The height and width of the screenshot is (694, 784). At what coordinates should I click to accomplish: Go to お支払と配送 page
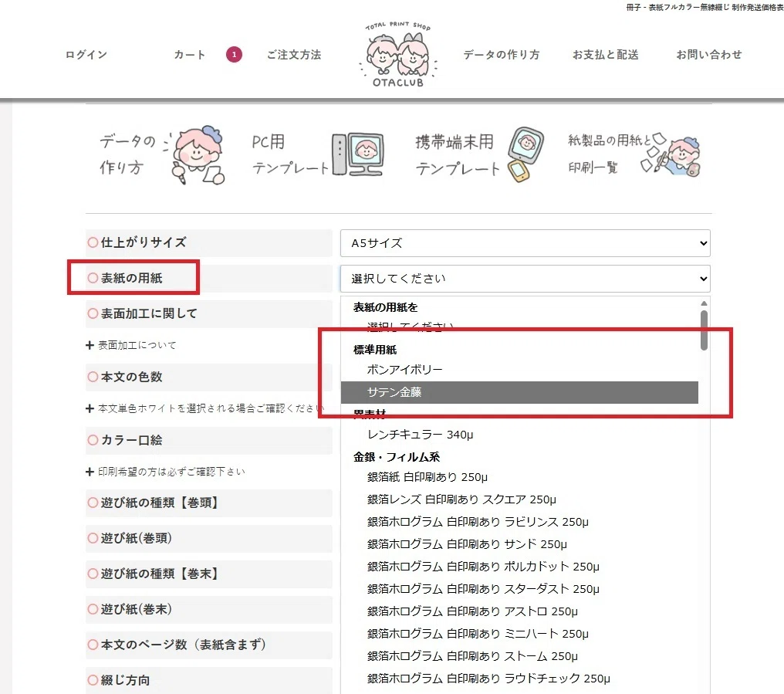point(606,55)
